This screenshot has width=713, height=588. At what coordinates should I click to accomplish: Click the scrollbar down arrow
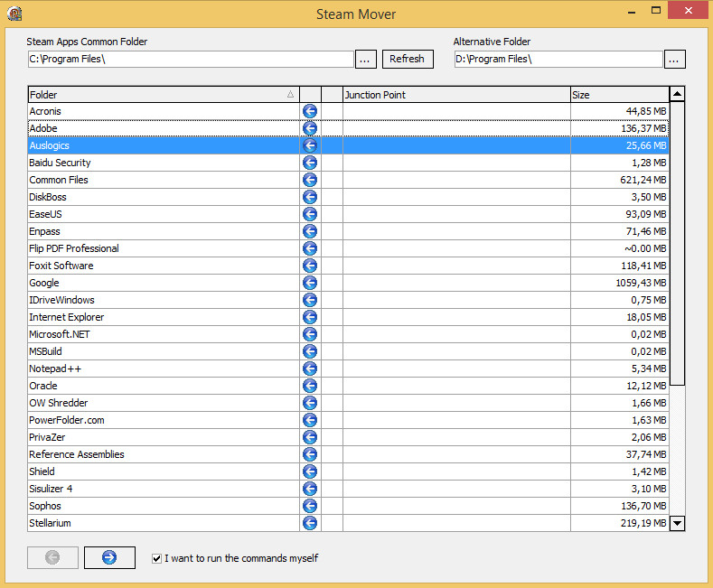click(677, 523)
